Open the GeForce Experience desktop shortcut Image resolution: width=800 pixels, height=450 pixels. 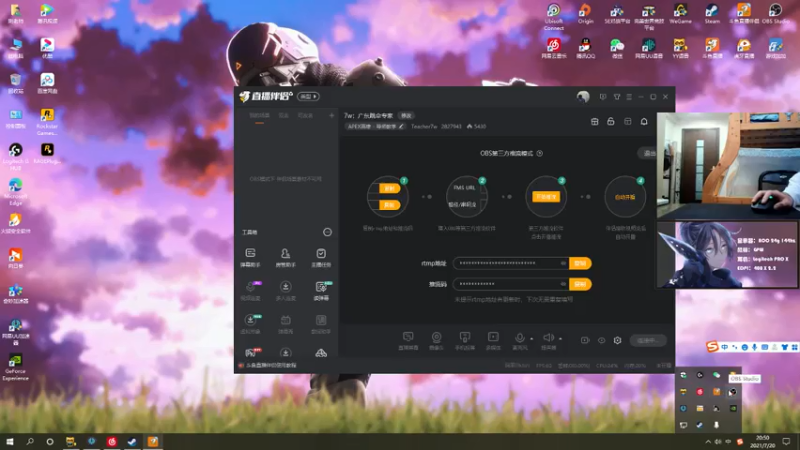pos(15,366)
